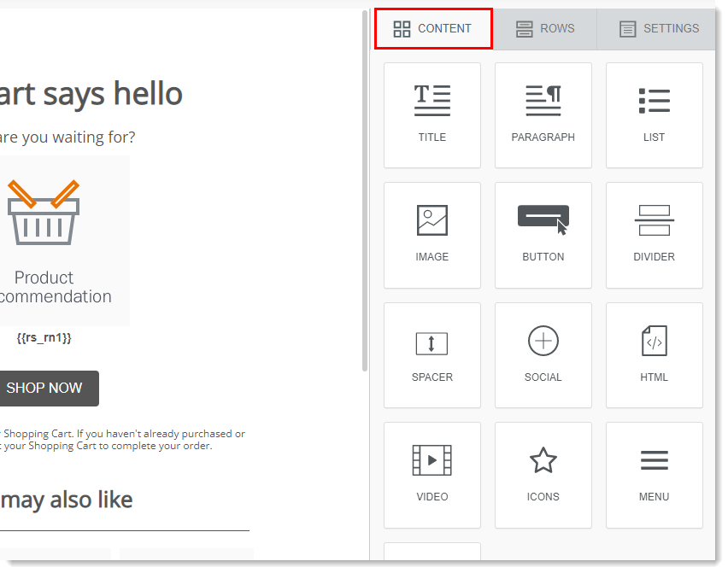Choose the HTML content block
Viewport: 728px width, 573px height.
(x=655, y=355)
